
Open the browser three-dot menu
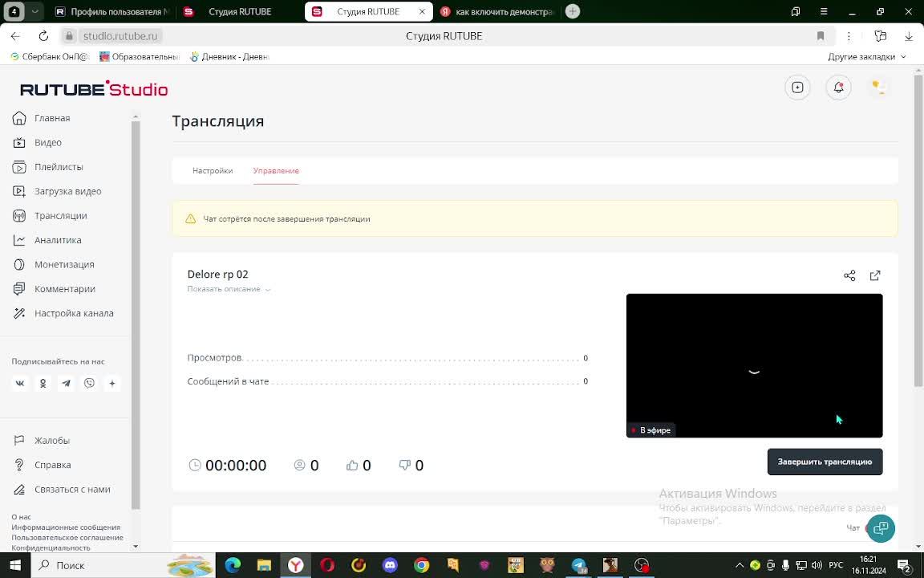point(849,36)
